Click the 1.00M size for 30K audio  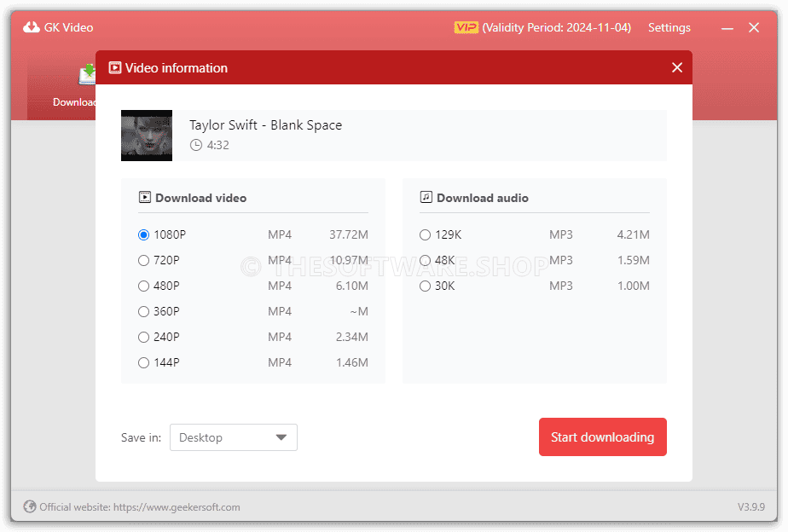(633, 286)
